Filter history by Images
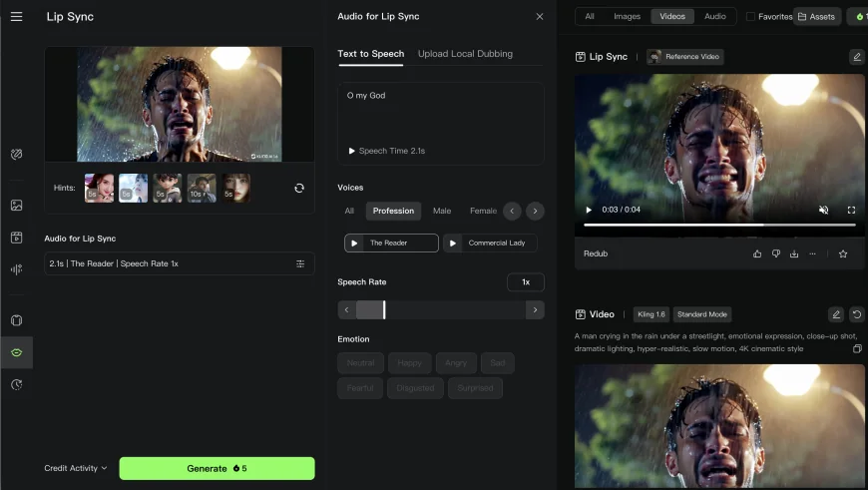Image resolution: width=868 pixels, height=490 pixels. coord(628,17)
